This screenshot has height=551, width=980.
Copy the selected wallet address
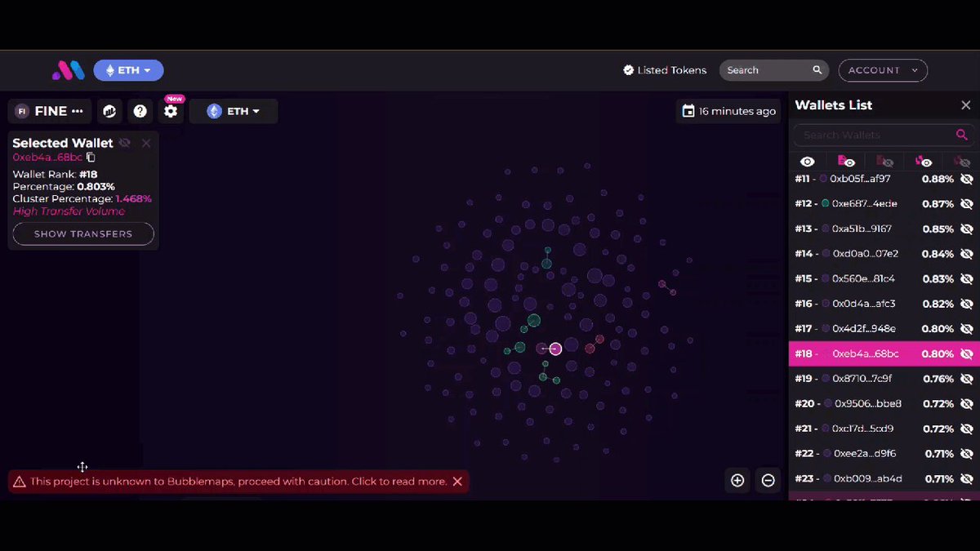91,158
